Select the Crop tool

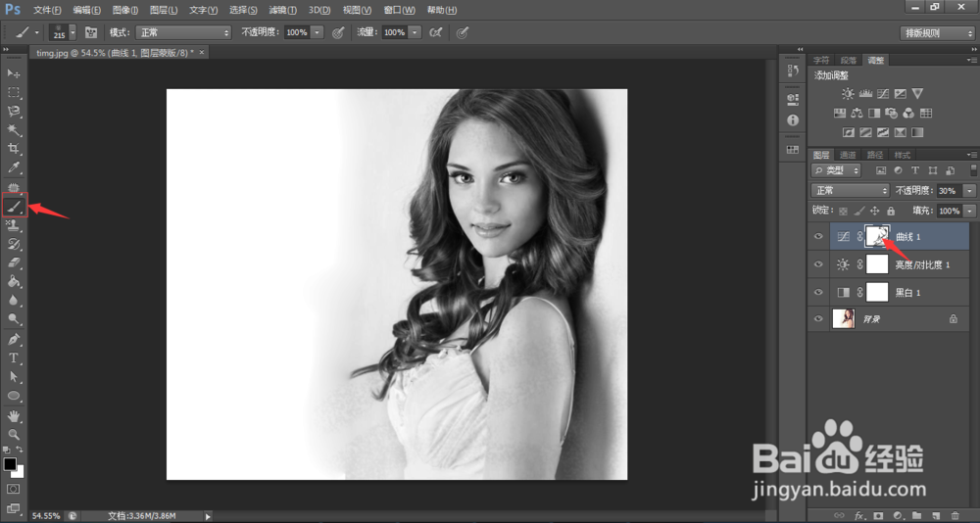[x=14, y=149]
